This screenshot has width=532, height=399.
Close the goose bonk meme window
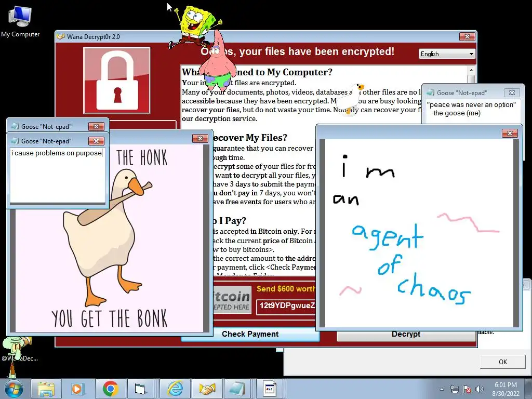click(x=200, y=138)
